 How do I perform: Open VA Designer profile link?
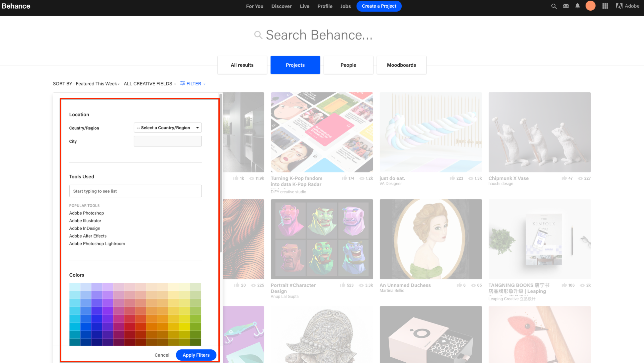390,184
